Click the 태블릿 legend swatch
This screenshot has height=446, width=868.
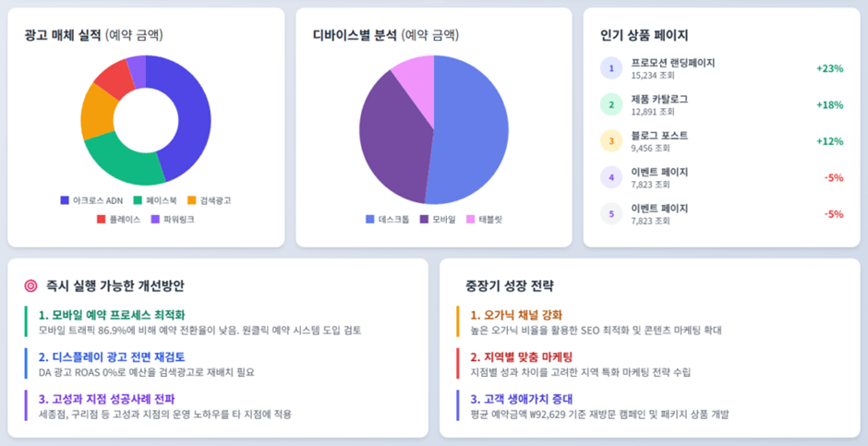[x=470, y=219]
